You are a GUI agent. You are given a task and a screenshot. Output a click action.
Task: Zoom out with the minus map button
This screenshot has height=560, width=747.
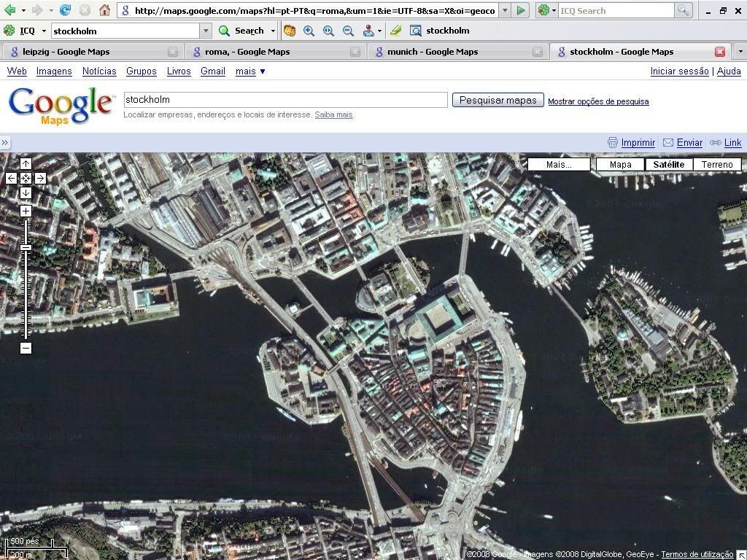click(26, 348)
